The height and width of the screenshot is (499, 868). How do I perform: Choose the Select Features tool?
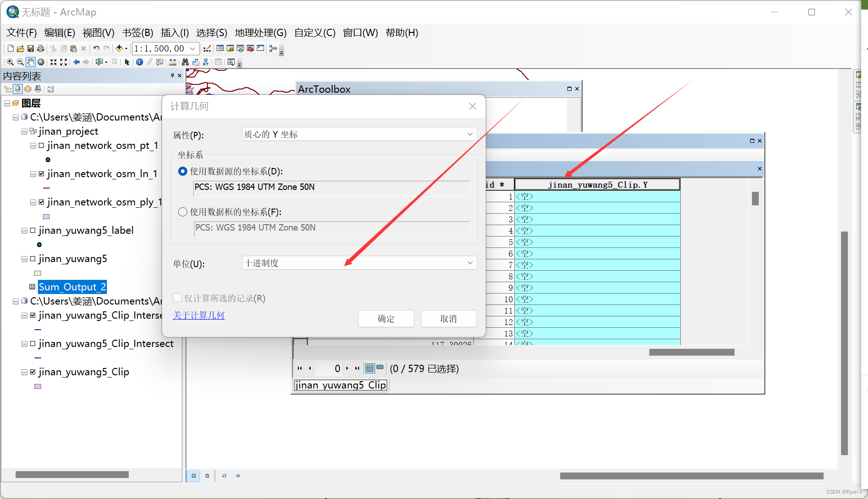99,62
